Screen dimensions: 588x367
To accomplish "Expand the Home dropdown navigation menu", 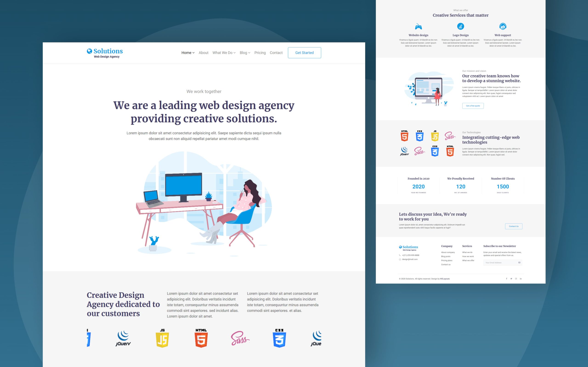I will (187, 53).
